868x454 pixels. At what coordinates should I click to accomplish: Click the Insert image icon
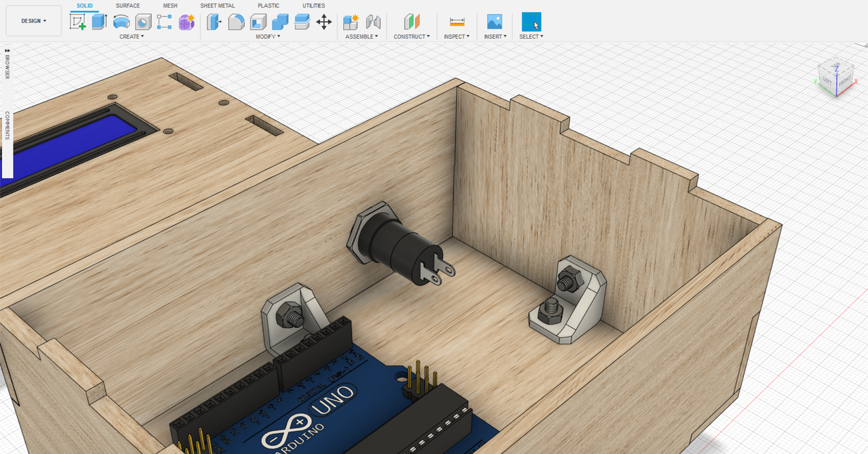pyautogui.click(x=494, y=22)
